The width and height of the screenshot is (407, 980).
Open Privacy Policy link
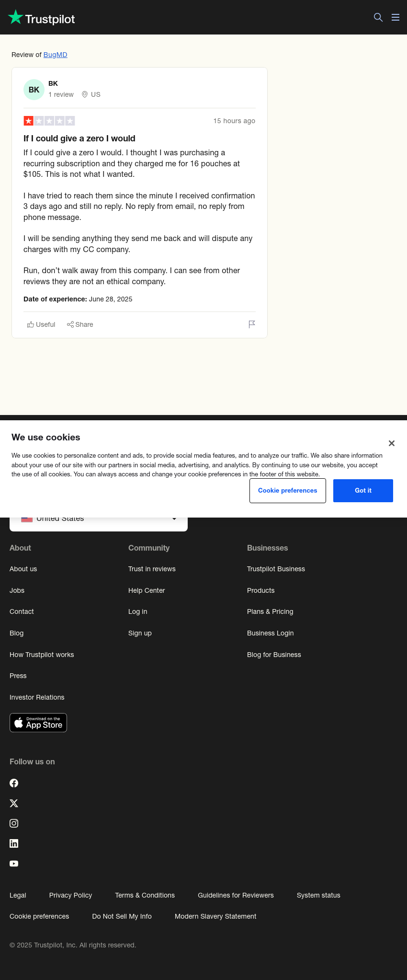(70, 895)
